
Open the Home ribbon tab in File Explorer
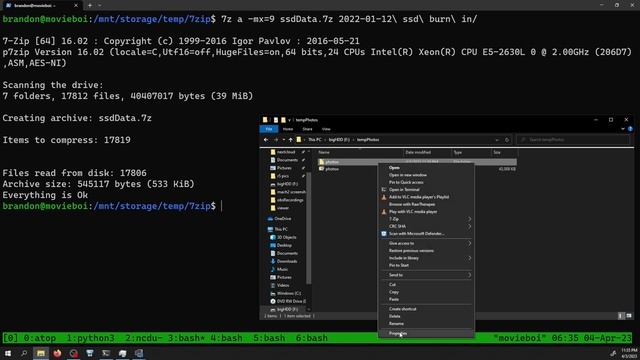click(x=288, y=129)
